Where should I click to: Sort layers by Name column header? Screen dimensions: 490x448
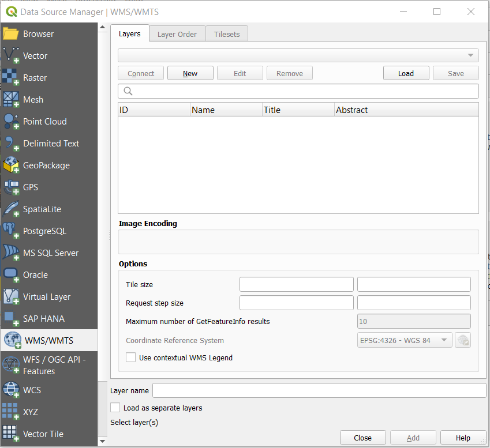pyautogui.click(x=226, y=110)
